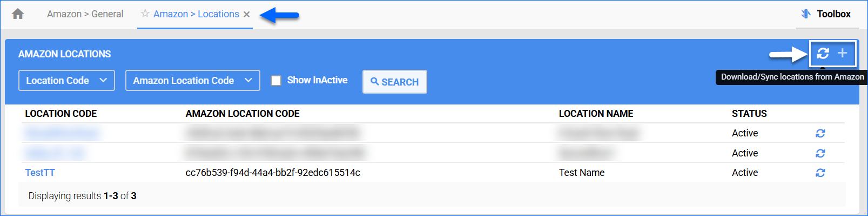The height and width of the screenshot is (216, 868).
Task: Sync the second location row icon
Action: click(820, 153)
